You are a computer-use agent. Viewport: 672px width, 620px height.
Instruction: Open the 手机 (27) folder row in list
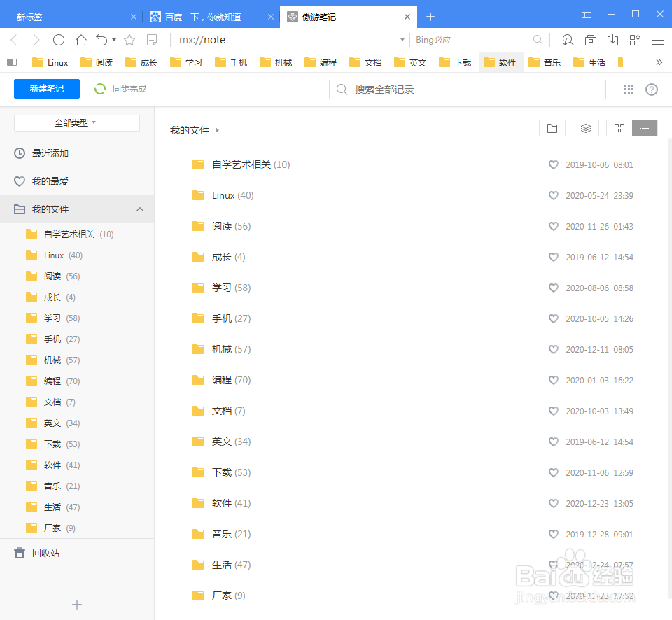414,319
